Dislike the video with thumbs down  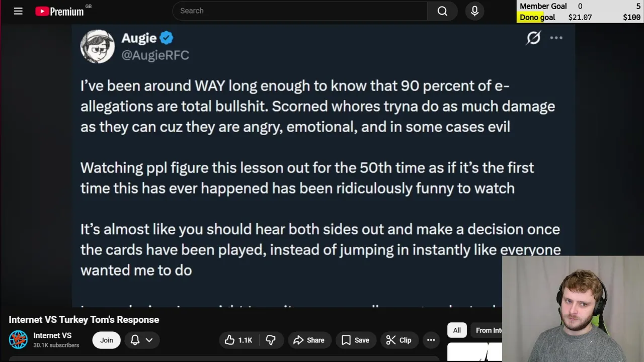pos(271,340)
